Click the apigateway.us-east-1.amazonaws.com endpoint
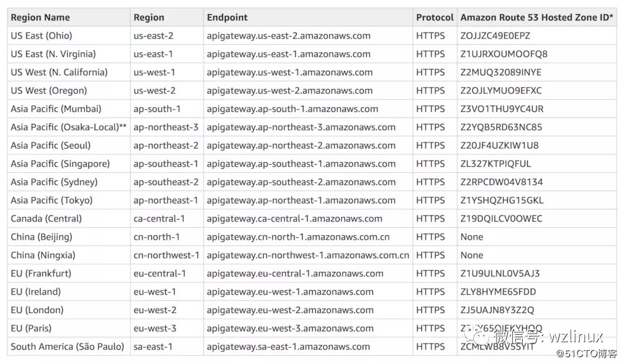The height and width of the screenshot is (364, 623). (288, 54)
